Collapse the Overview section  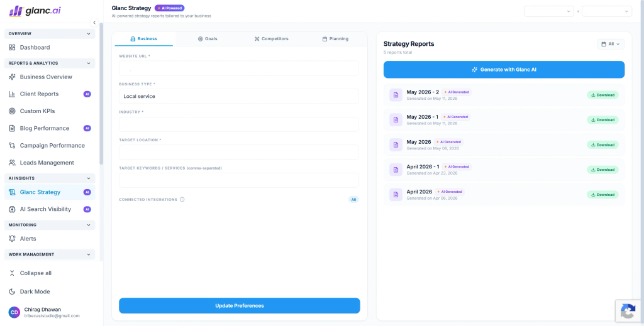point(50,34)
